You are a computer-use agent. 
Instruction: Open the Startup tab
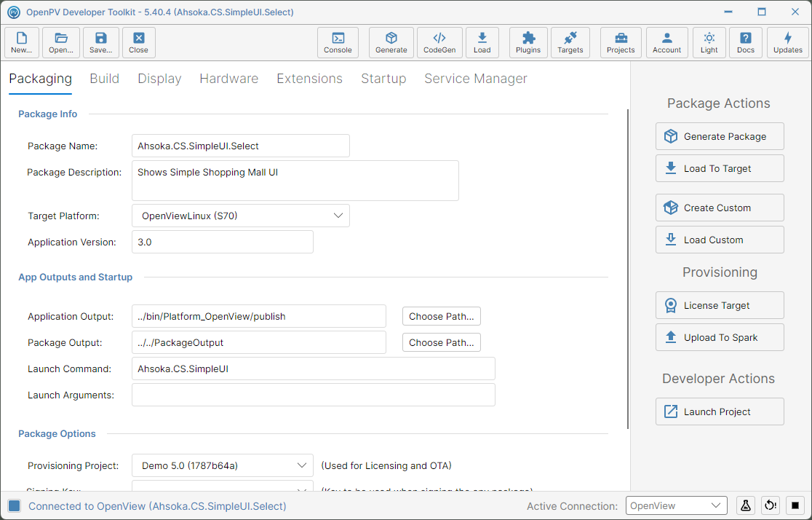pos(383,79)
